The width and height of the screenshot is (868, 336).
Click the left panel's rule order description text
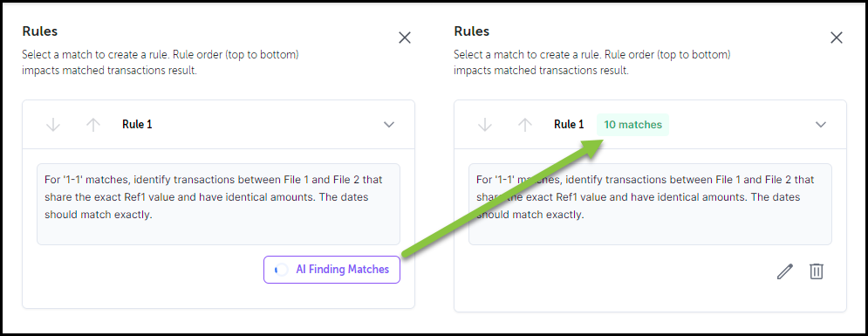(164, 63)
